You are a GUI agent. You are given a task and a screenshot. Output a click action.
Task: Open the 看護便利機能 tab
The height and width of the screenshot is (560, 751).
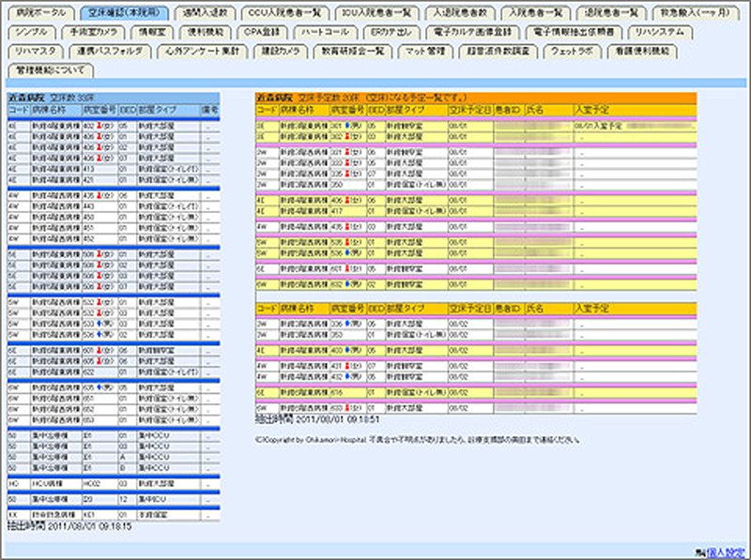(x=642, y=52)
